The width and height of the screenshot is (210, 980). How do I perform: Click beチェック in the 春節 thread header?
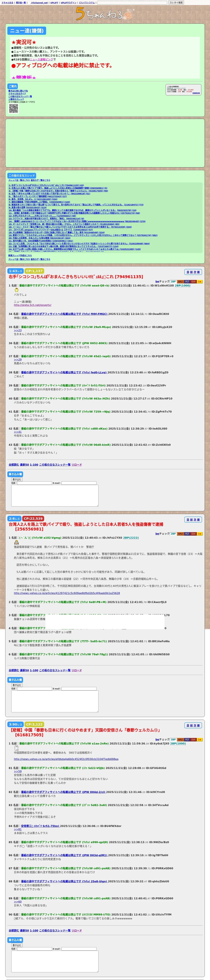(x=162, y=740)
